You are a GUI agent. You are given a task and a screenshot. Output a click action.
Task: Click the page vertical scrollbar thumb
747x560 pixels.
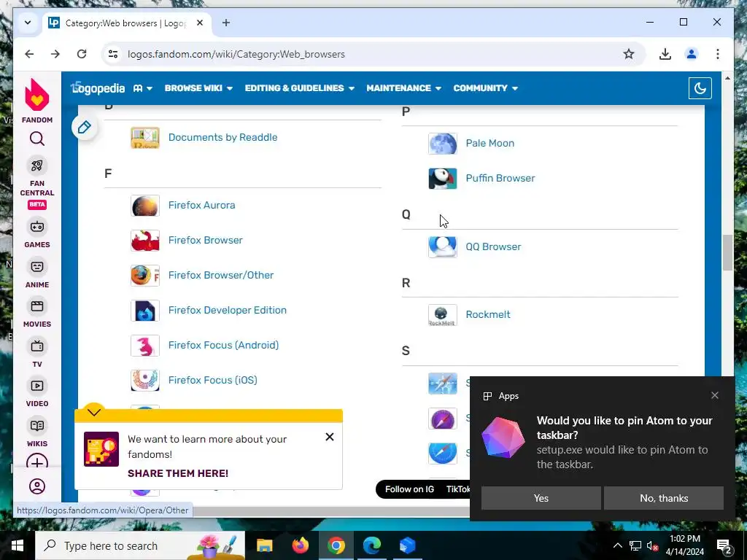[727, 253]
